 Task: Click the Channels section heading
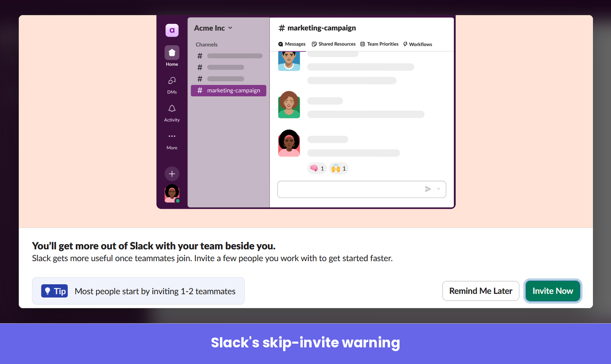206,44
